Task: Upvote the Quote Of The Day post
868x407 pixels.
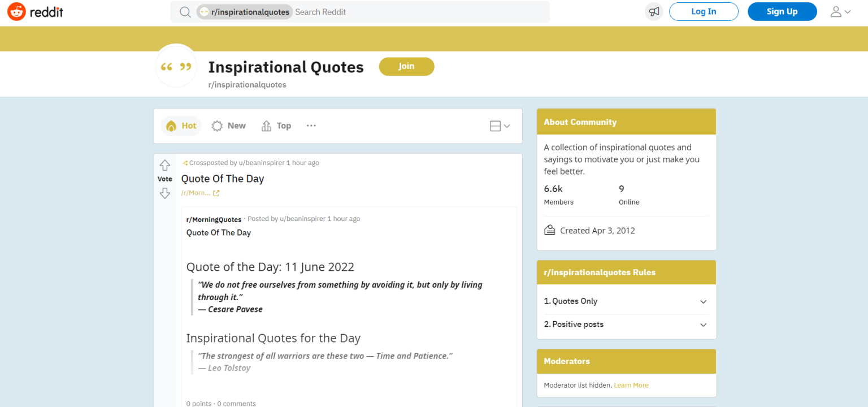Action: [x=164, y=166]
